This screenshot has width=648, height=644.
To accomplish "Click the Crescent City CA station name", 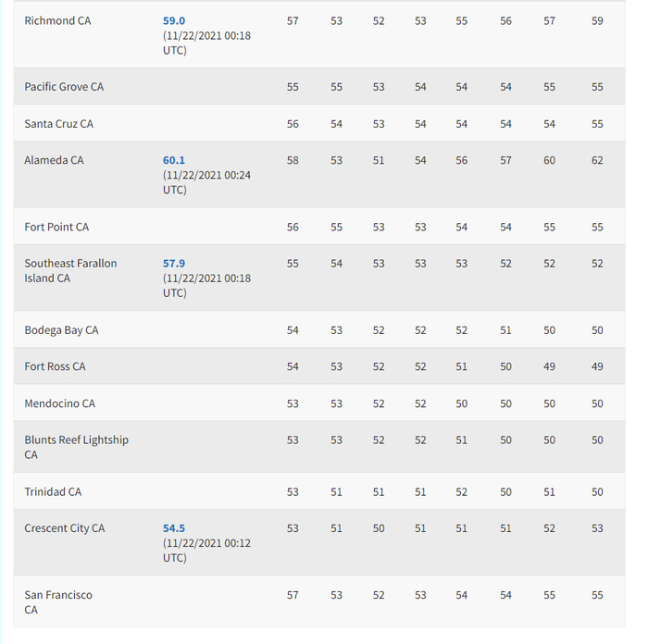I will 64,528.
